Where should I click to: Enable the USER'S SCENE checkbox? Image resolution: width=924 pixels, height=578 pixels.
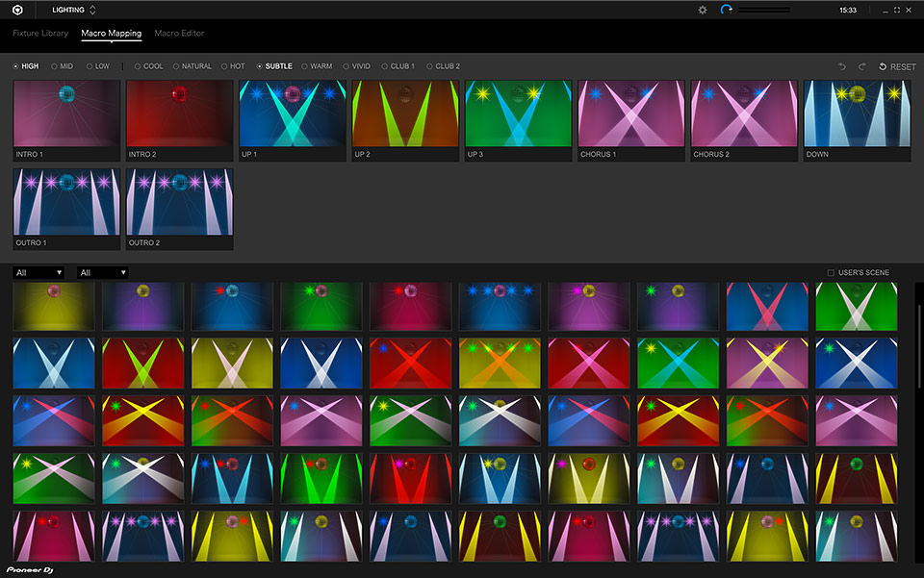(x=830, y=272)
